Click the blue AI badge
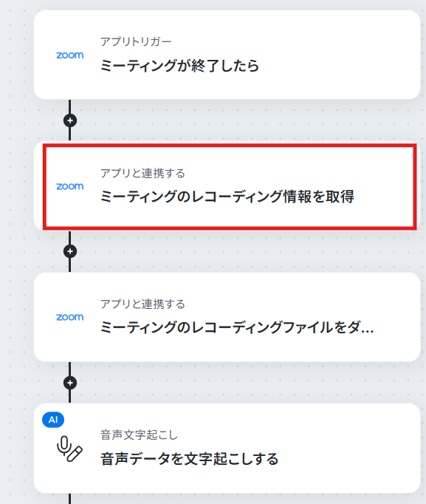 tap(53, 420)
